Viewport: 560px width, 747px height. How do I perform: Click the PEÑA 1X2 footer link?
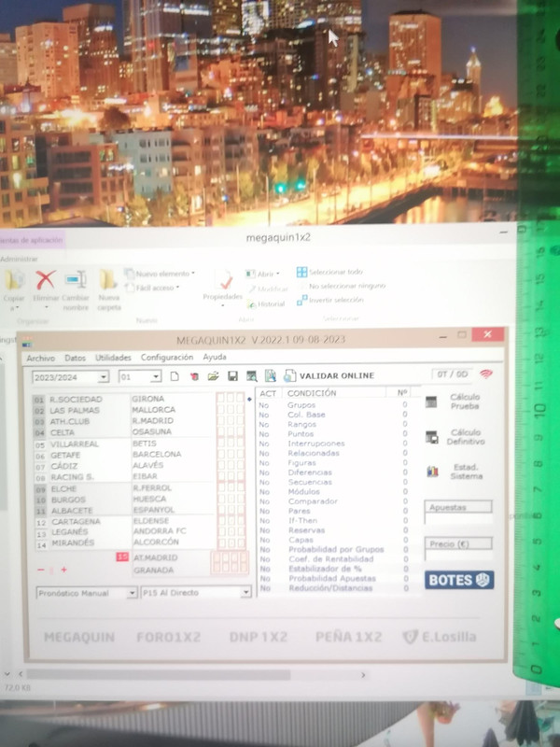pos(348,637)
